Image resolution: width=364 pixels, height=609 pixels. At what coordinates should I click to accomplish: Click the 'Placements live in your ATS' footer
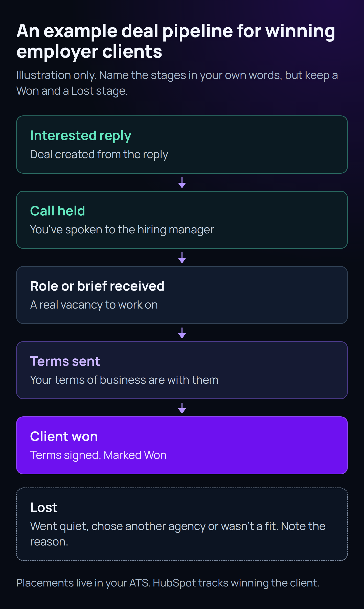coord(168,583)
